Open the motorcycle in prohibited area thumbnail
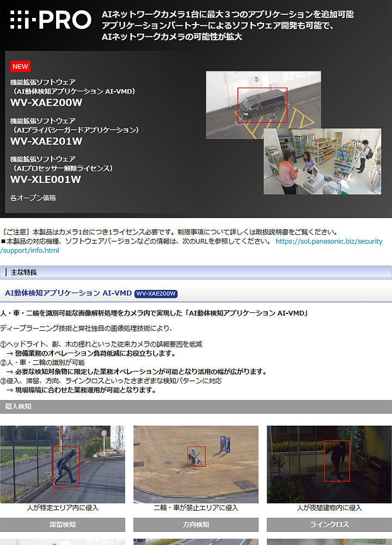Image resolution: width=392 pixels, height=545 pixels. tap(195, 464)
